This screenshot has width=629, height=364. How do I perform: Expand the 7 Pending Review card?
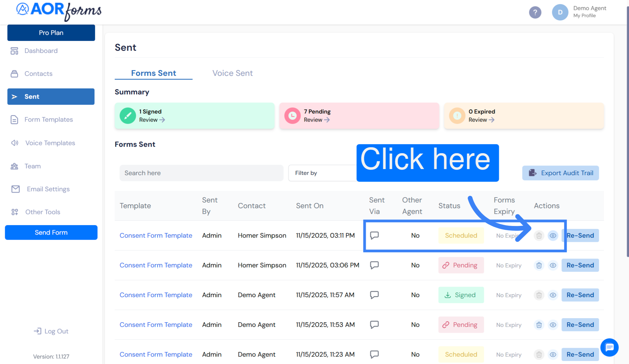[x=317, y=120]
